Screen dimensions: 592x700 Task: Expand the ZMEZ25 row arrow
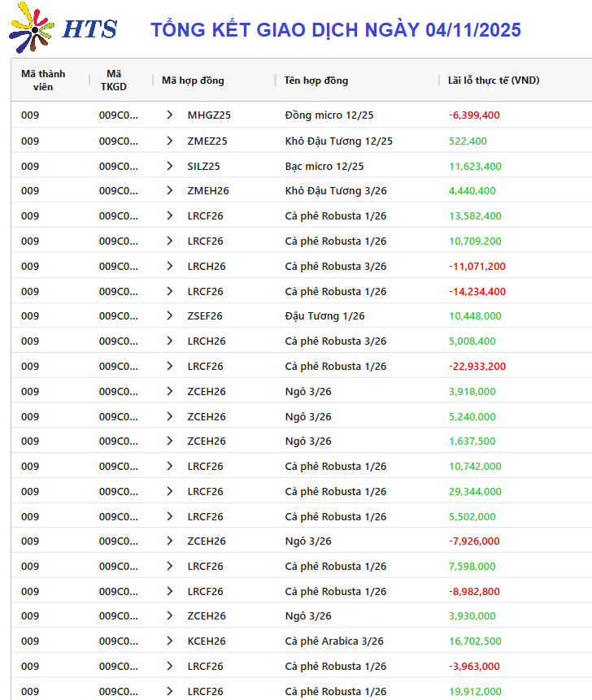tap(169, 141)
